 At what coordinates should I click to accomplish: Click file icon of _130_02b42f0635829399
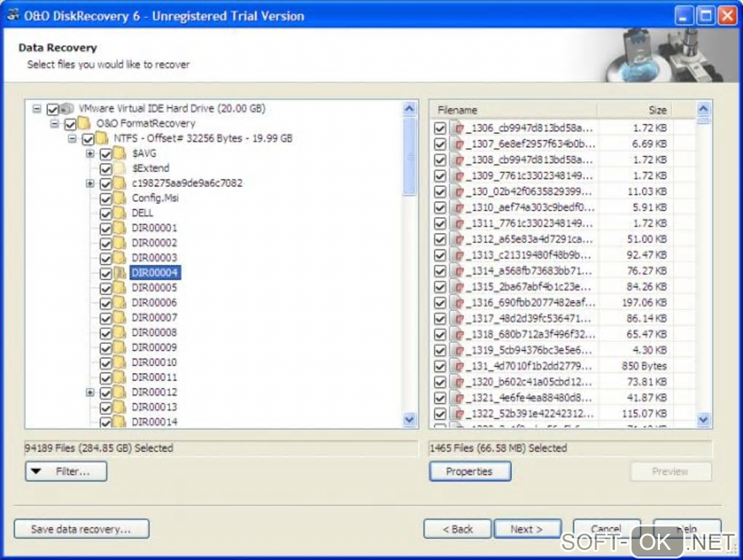457,192
